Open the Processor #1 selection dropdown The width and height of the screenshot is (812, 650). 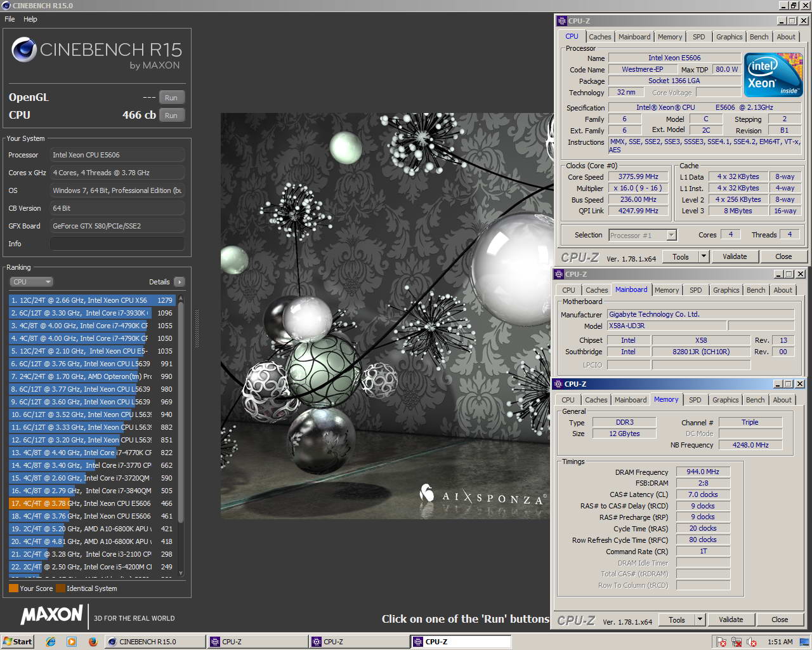tap(643, 235)
